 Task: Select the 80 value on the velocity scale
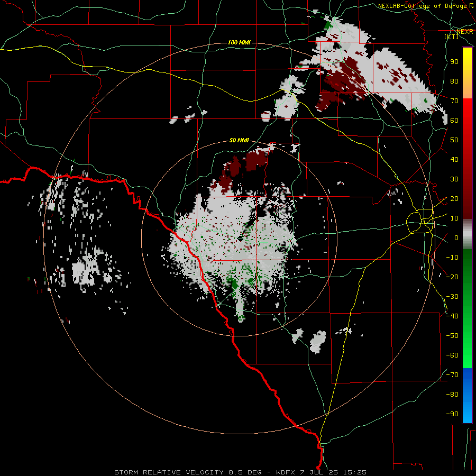pyautogui.click(x=454, y=81)
